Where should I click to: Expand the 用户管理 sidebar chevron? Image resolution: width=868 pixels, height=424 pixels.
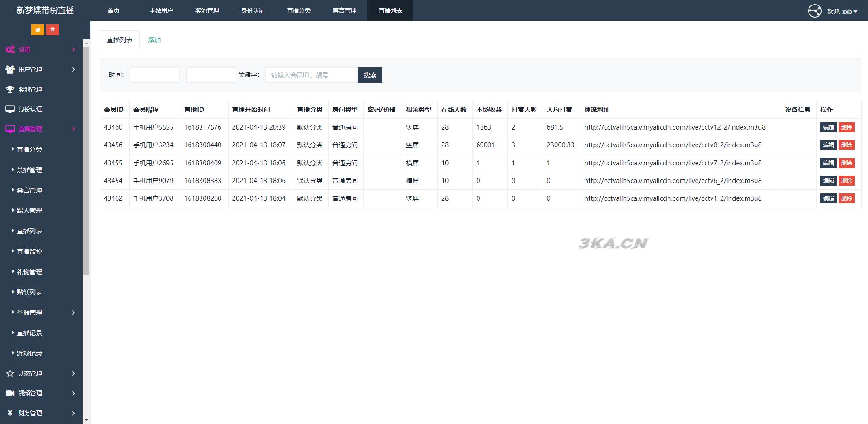click(73, 69)
